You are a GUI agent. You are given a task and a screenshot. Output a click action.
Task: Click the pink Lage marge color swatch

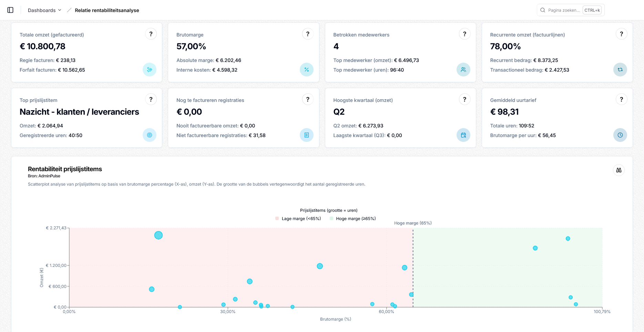(x=277, y=219)
